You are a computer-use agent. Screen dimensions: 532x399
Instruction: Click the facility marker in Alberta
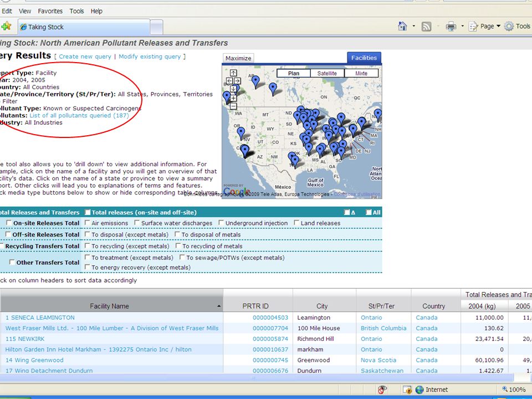pyautogui.click(x=255, y=82)
